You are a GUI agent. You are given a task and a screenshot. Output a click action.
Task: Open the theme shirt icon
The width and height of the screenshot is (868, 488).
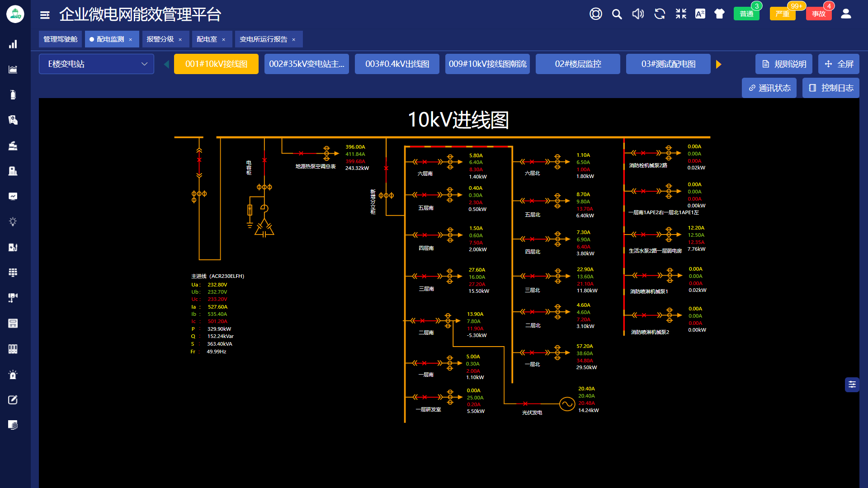pyautogui.click(x=719, y=14)
